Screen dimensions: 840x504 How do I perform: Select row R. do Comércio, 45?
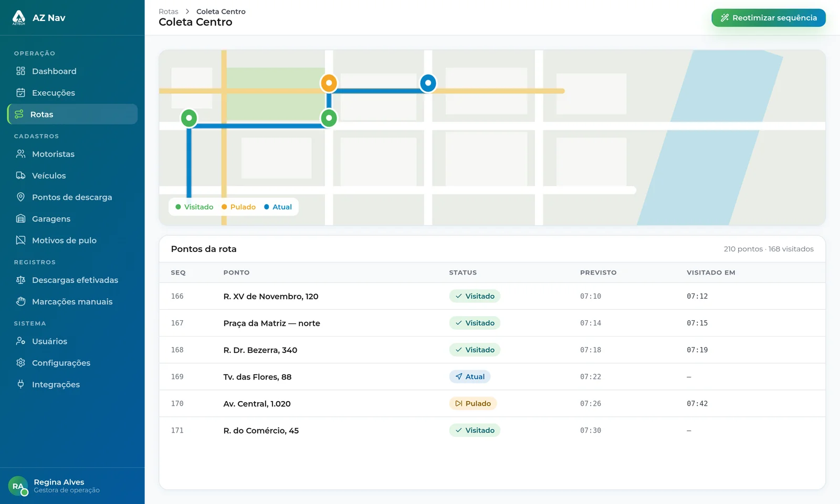coord(492,430)
